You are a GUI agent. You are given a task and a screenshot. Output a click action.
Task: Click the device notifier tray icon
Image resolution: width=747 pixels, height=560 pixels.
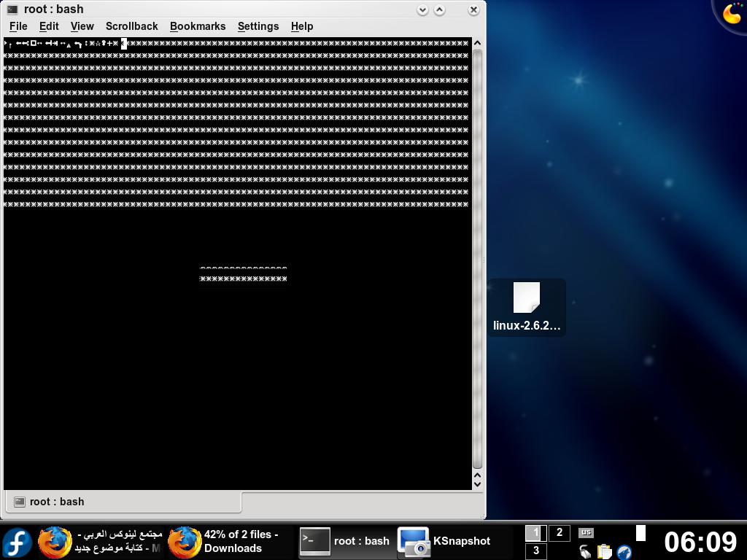point(585,551)
